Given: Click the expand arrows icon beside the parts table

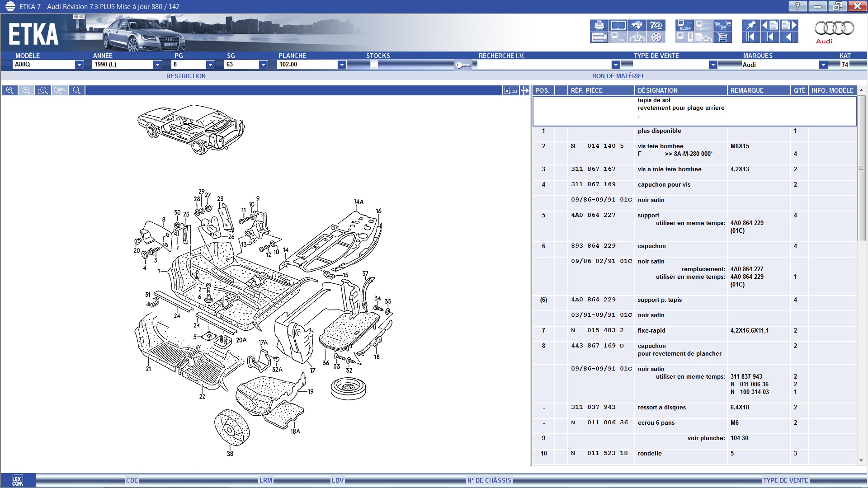Looking at the screenshot, I should (x=524, y=90).
